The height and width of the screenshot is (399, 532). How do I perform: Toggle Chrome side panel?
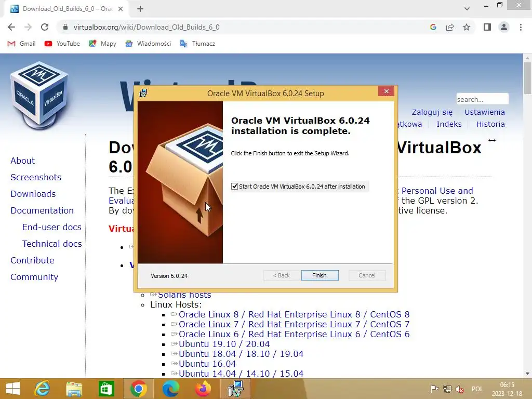487,27
